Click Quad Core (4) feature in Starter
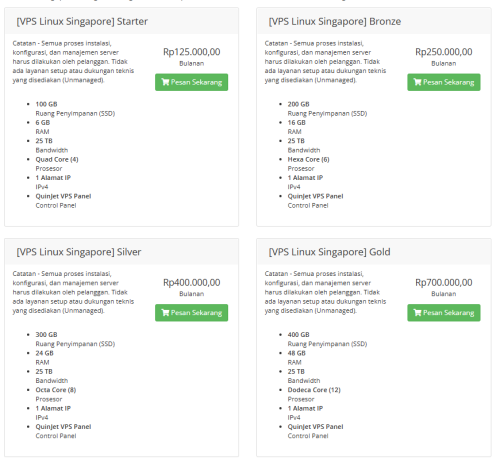500x460 pixels. click(57, 159)
